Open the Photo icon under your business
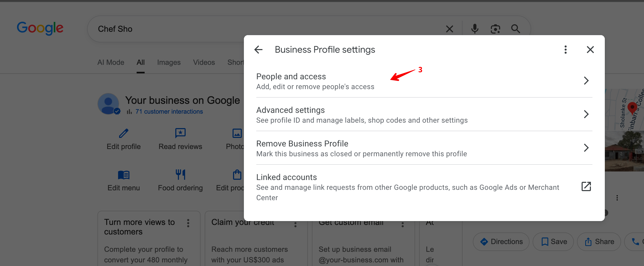The height and width of the screenshot is (266, 644). tap(237, 133)
